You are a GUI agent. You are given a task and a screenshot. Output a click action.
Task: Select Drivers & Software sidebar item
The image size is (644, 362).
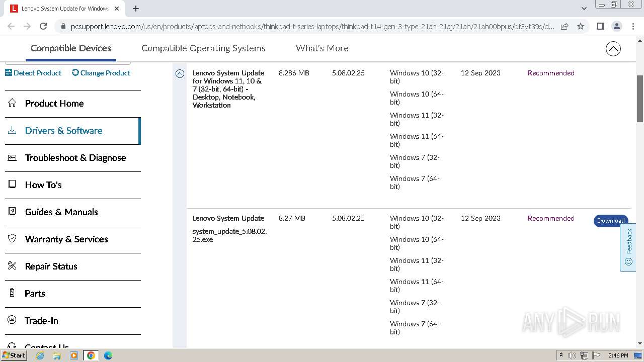click(x=73, y=131)
